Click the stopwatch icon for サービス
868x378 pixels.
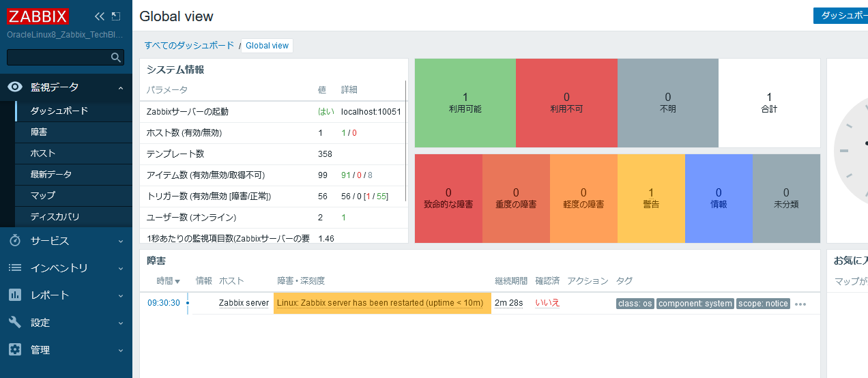coord(15,241)
